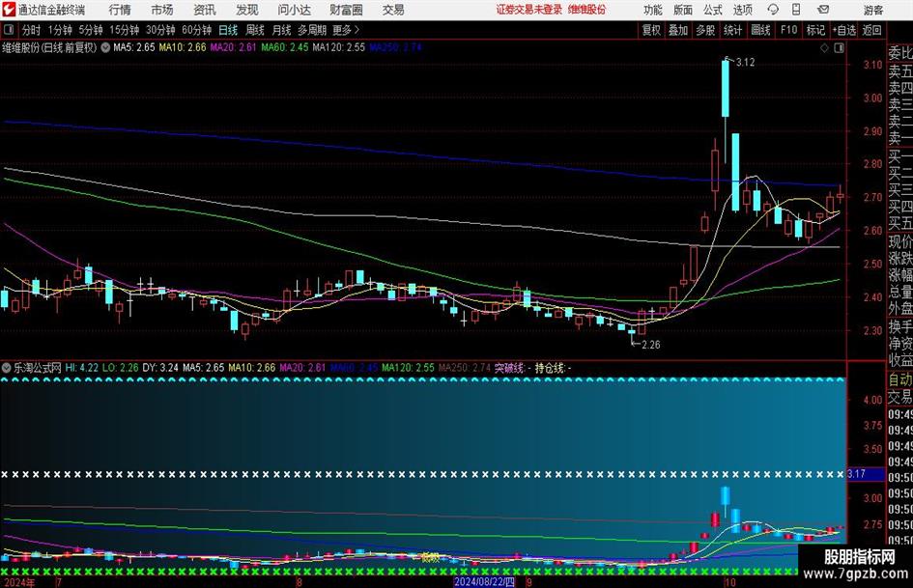Open the 多周期 multi-period view
Image resolution: width=913 pixels, height=588 pixels.
tap(312, 30)
